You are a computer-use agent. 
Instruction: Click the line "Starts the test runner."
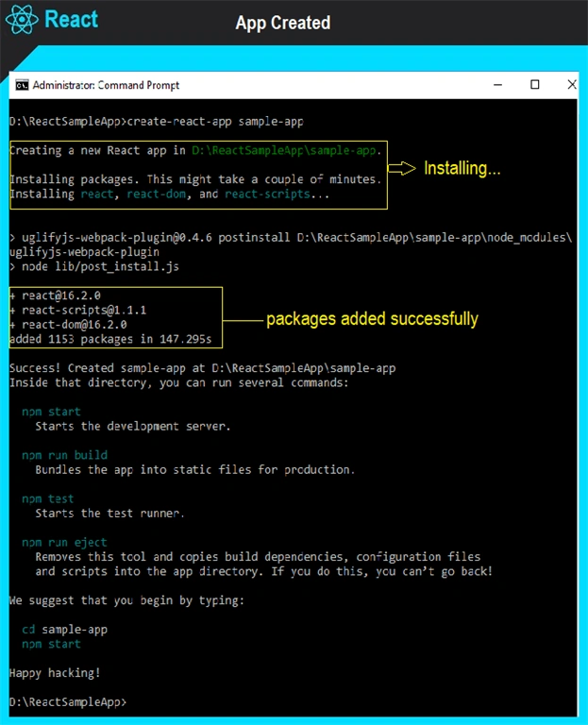(110, 514)
